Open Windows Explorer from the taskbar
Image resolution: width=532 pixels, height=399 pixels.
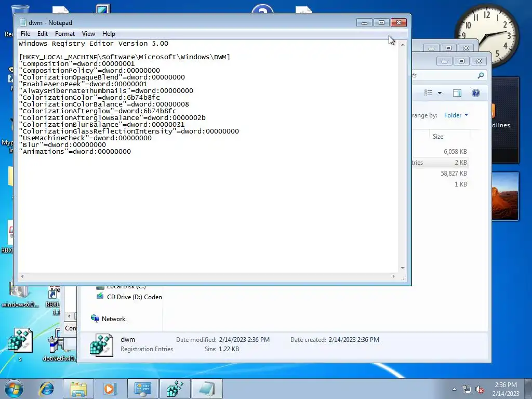tap(78, 389)
